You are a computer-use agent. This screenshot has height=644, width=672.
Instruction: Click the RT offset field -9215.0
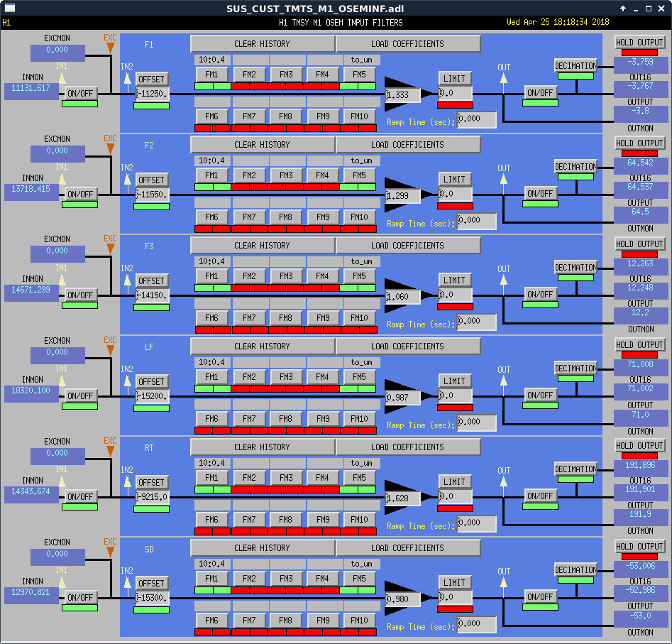152,497
